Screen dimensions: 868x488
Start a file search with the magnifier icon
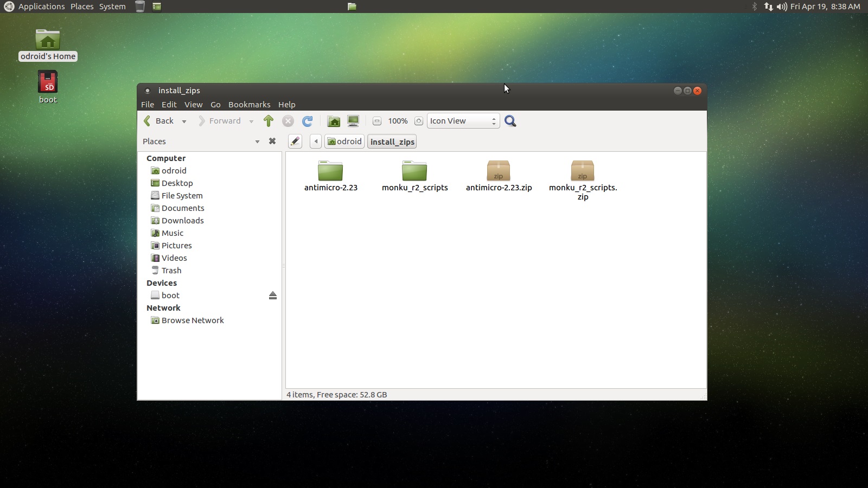pos(509,121)
